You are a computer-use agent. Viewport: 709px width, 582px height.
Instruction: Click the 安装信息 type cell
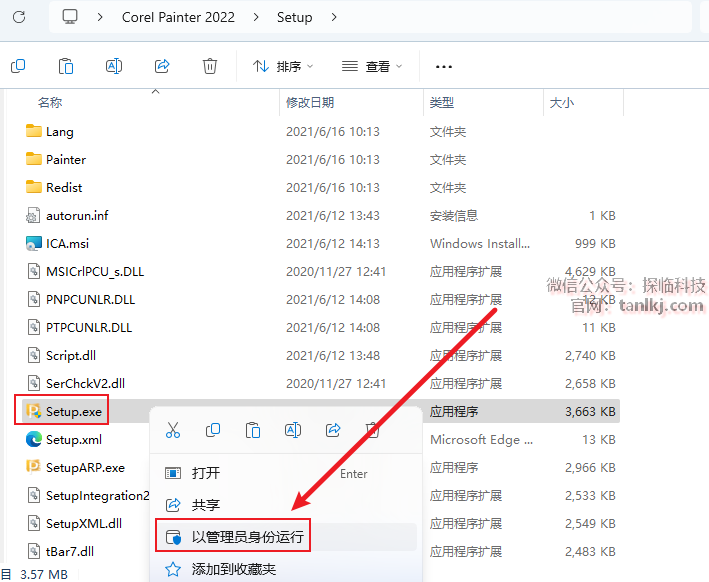click(454, 216)
